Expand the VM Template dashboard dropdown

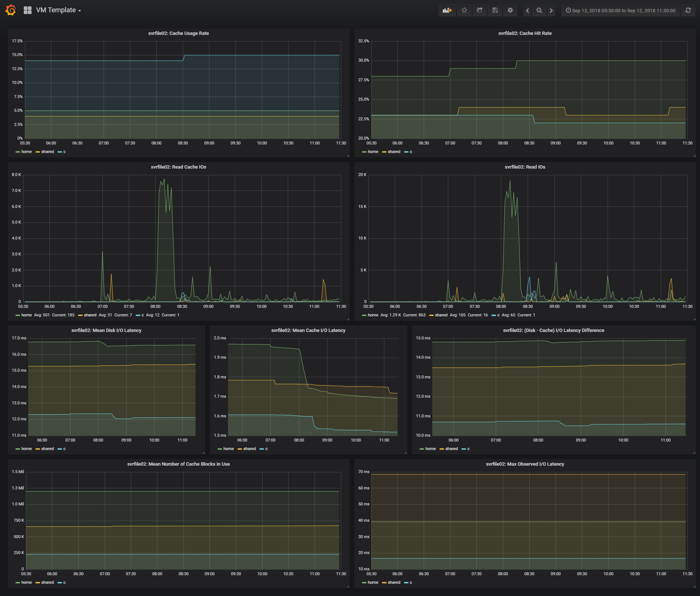(58, 10)
